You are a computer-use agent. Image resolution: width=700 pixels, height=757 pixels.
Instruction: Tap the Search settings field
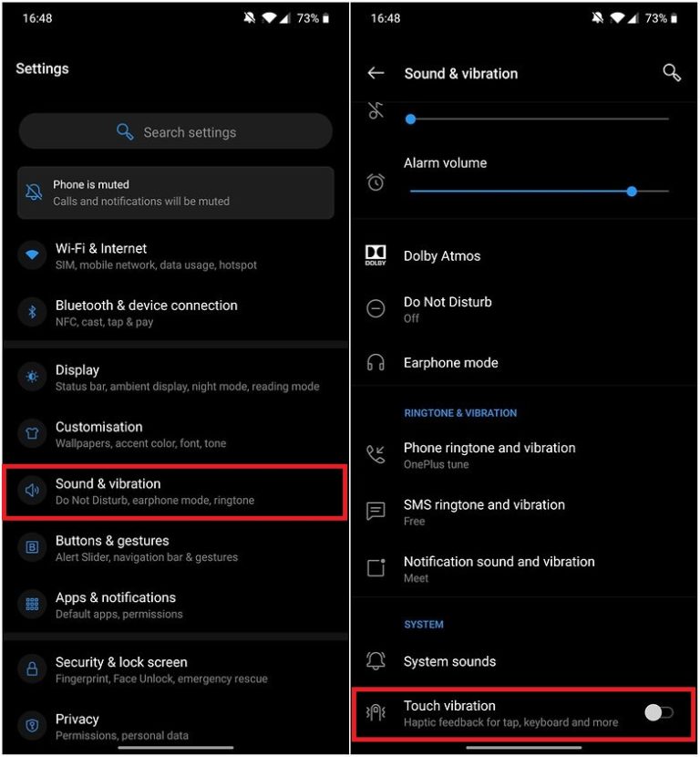[176, 131]
